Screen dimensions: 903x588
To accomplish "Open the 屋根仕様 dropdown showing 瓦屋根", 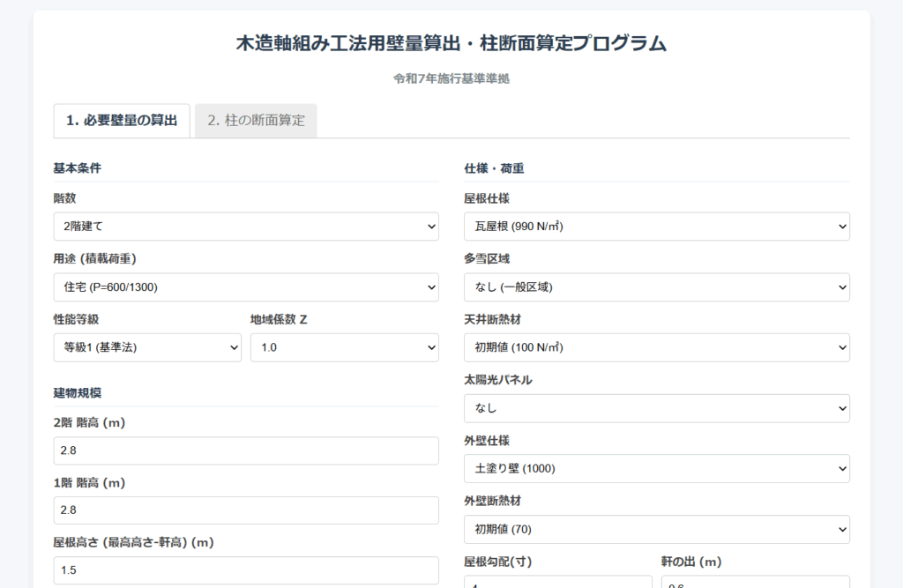I will (656, 227).
